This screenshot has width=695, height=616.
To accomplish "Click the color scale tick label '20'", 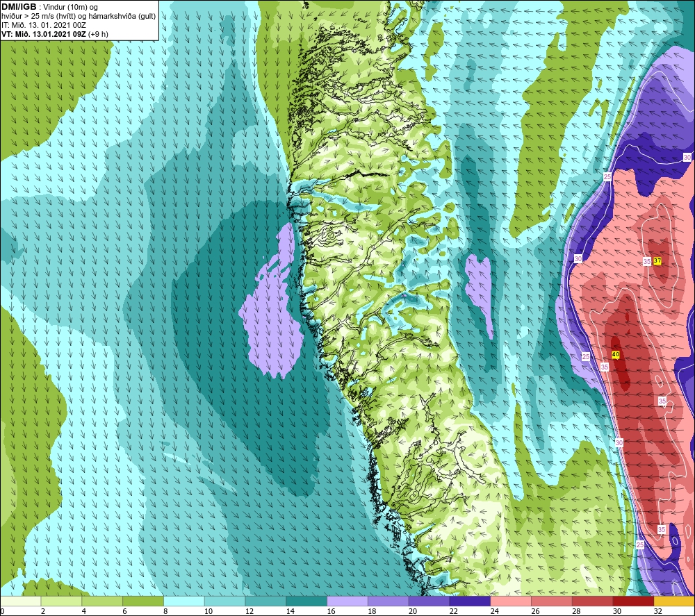I will tap(412, 612).
